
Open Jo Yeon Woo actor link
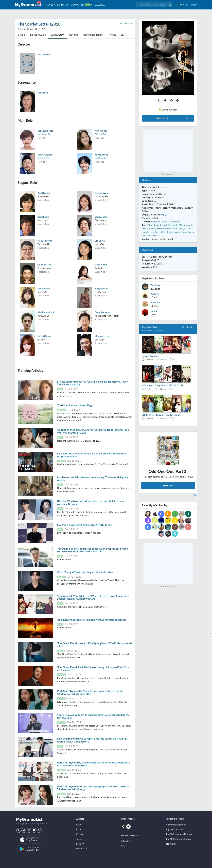click(101, 155)
